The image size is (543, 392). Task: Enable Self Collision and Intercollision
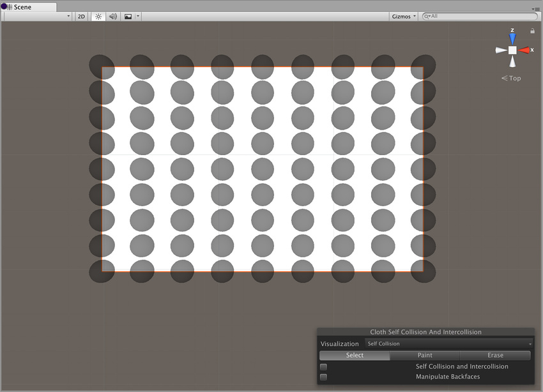coord(323,367)
